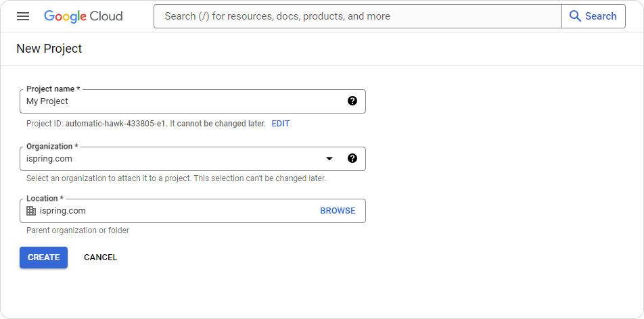
Task: Click the organization building icon in Location
Action: point(31,211)
